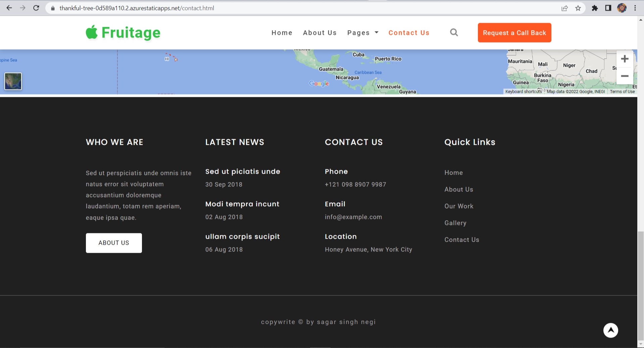Go back using browser back arrow
This screenshot has width=644, height=348.
(9, 8)
